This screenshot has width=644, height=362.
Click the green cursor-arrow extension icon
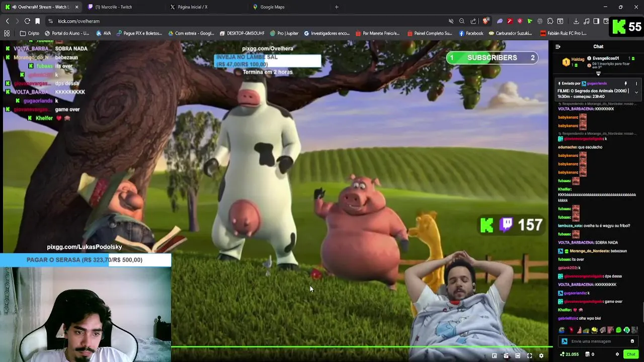point(530,21)
